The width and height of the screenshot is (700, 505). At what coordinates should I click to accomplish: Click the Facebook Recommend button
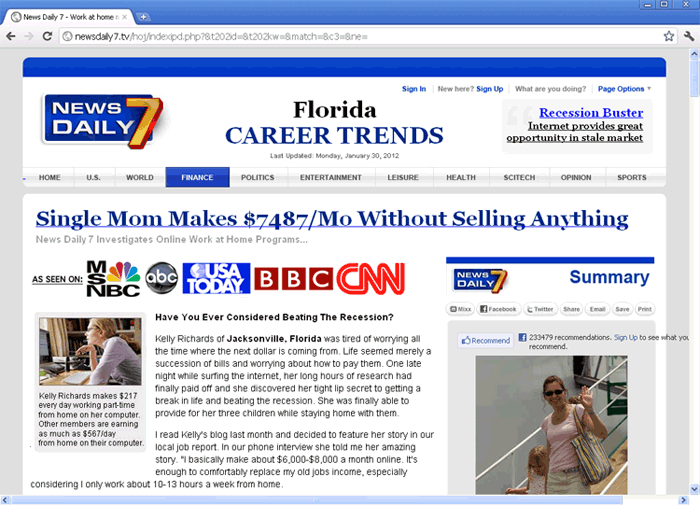486,341
